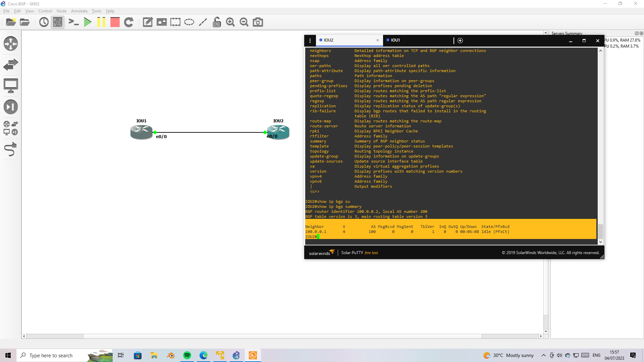Select the draw ellipse tool
644x362 pixels.
(x=189, y=22)
